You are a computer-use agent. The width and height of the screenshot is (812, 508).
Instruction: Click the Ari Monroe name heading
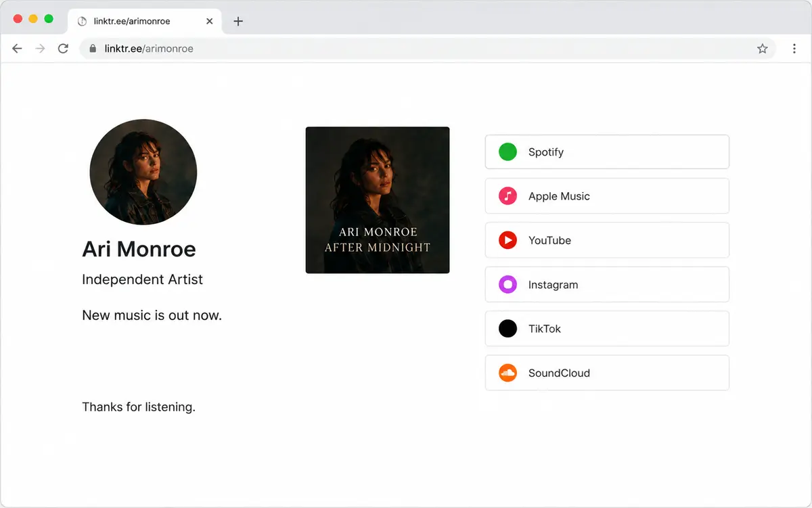(139, 249)
